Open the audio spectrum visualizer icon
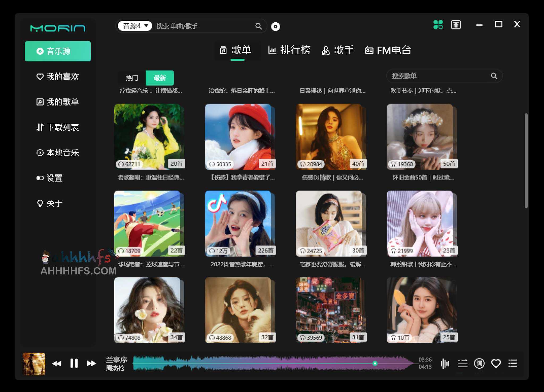This screenshot has height=392, width=544. click(445, 364)
